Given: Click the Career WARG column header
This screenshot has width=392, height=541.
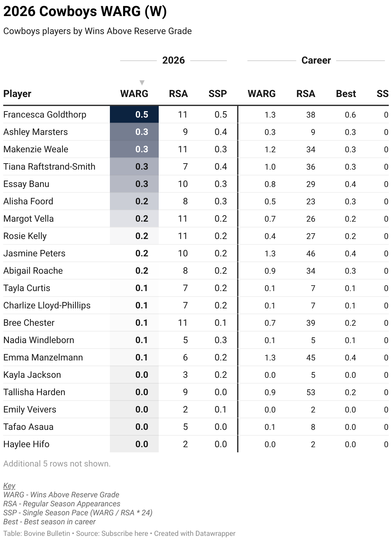Looking at the screenshot, I should [x=262, y=94].
